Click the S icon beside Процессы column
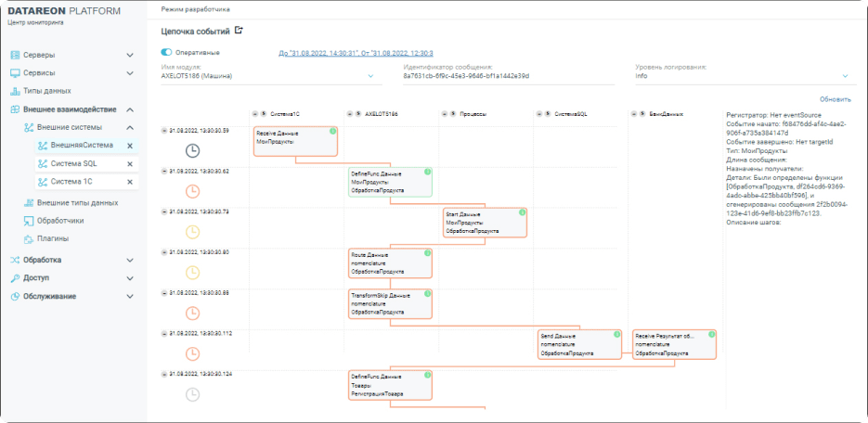868x423 pixels. pos(453,114)
